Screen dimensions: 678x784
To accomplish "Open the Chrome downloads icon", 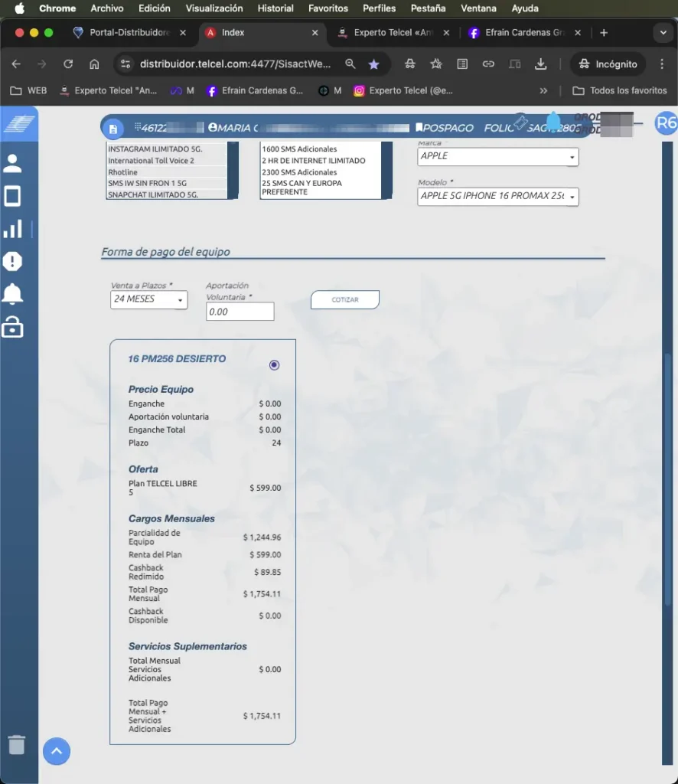I will click(x=540, y=64).
